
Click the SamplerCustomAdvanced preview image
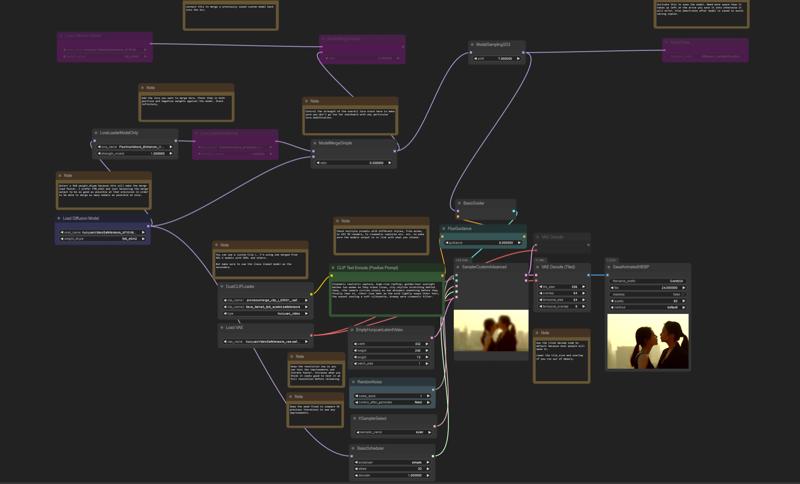coord(491,330)
